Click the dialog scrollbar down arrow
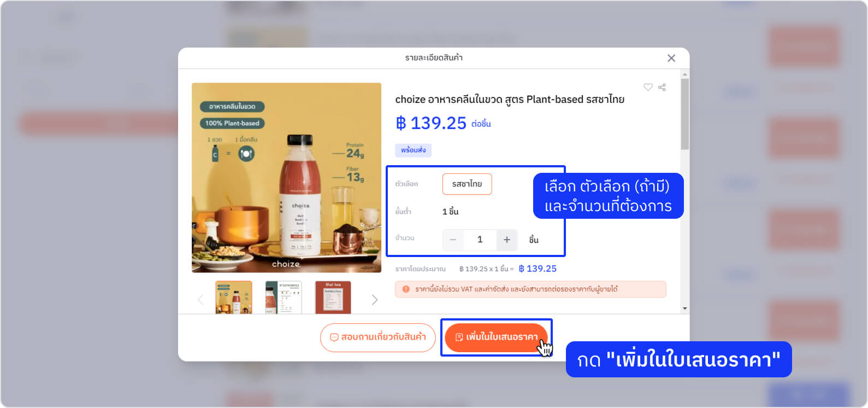Viewport: 868px width, 408px height. 685,308
